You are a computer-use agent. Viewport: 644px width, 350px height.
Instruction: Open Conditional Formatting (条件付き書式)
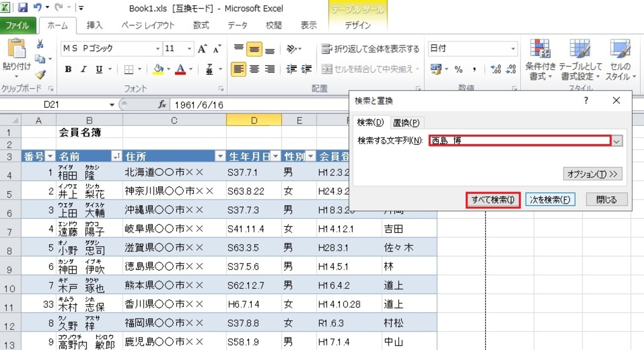point(540,60)
